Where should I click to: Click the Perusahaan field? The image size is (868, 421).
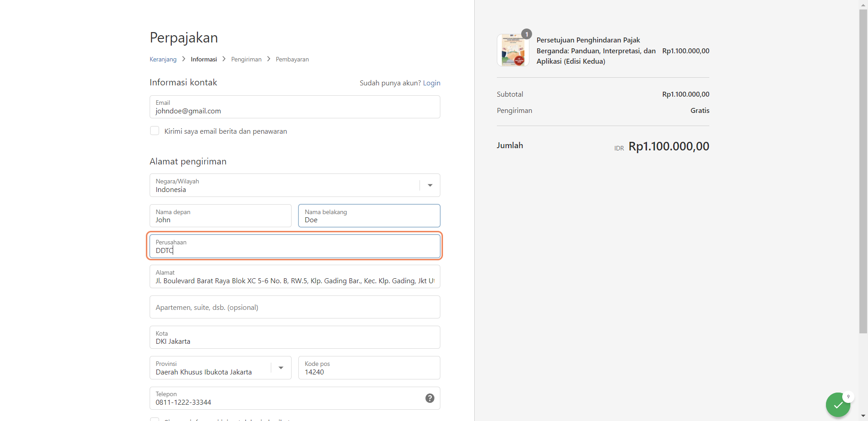click(295, 246)
